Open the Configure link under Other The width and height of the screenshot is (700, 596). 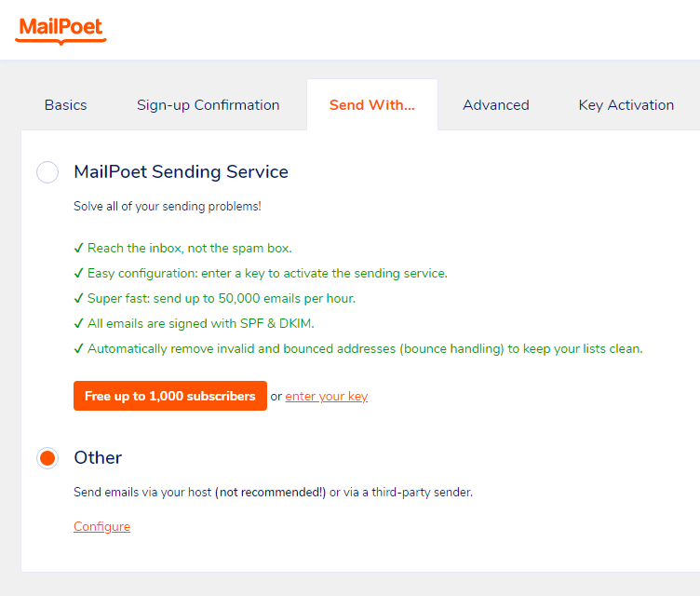[x=101, y=527]
